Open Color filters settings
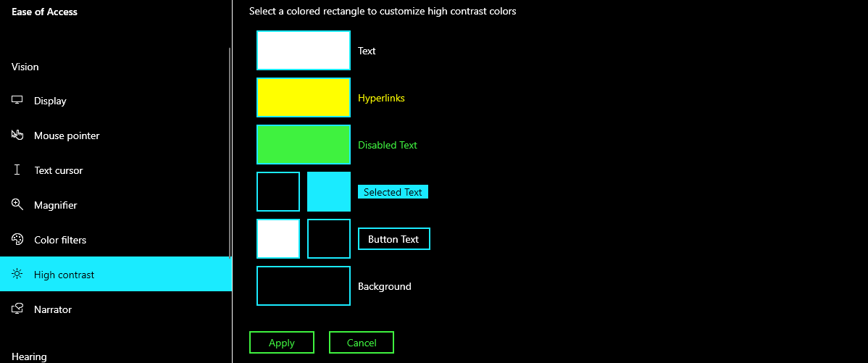The image size is (868, 363). point(116,240)
